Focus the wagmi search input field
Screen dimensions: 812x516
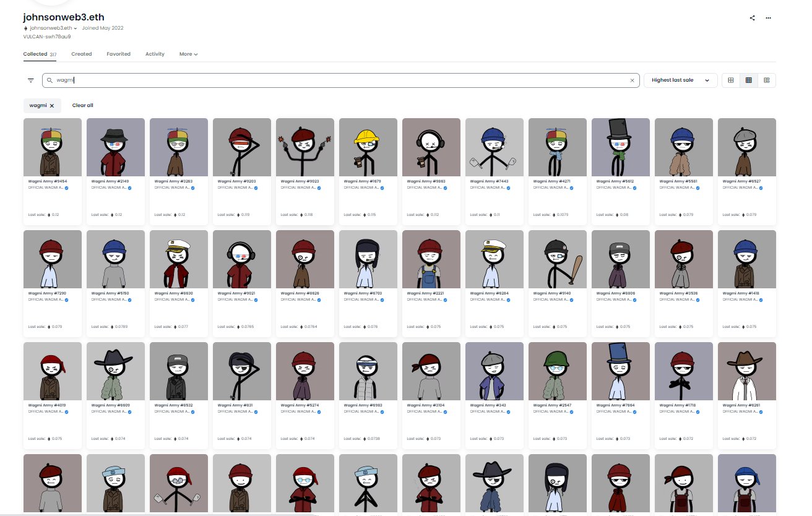coord(340,80)
